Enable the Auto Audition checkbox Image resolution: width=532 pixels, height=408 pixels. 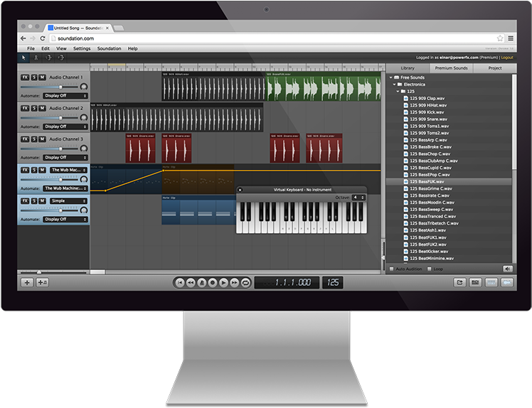pyautogui.click(x=392, y=269)
